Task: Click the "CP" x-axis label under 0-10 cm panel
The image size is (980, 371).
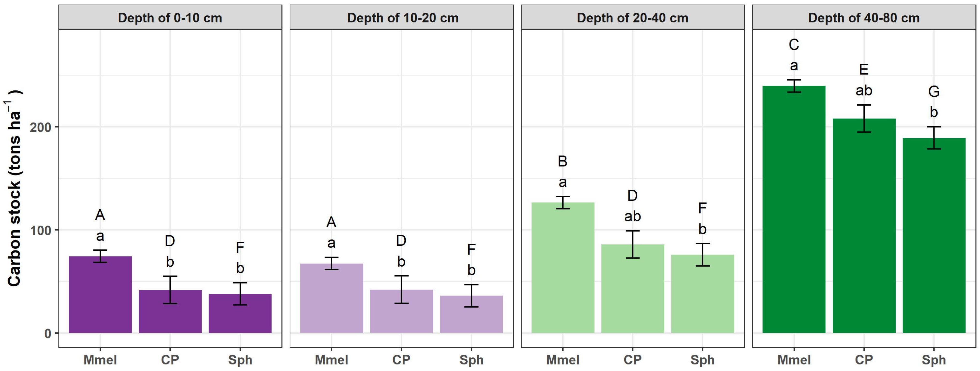Action: pyautogui.click(x=170, y=360)
